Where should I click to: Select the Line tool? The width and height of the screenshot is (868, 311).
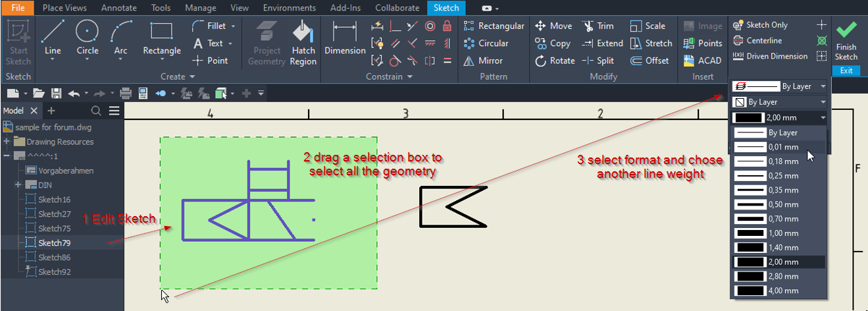(53, 37)
